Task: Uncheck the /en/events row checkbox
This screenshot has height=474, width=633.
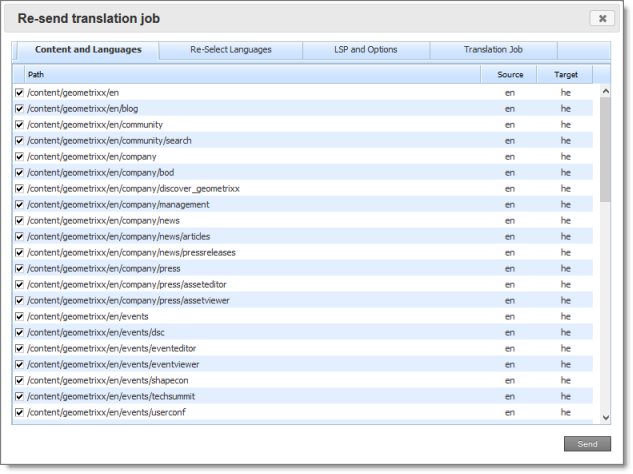Action: pyautogui.click(x=19, y=316)
